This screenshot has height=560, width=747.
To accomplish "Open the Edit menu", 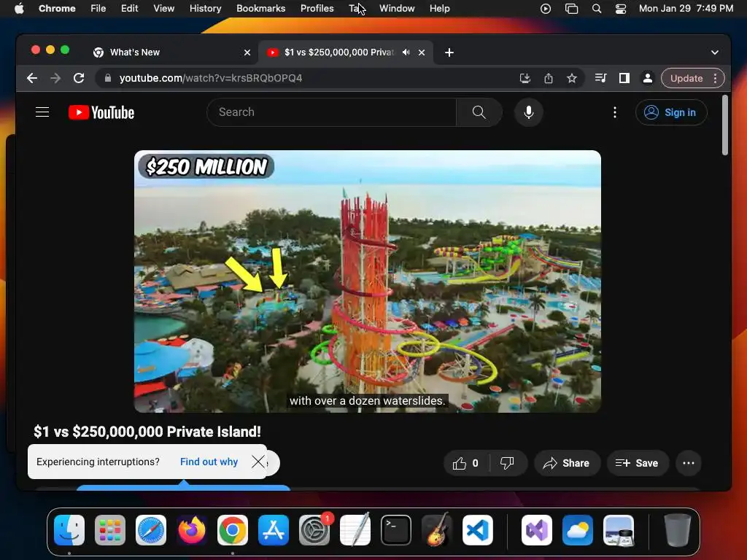I will pyautogui.click(x=129, y=9).
